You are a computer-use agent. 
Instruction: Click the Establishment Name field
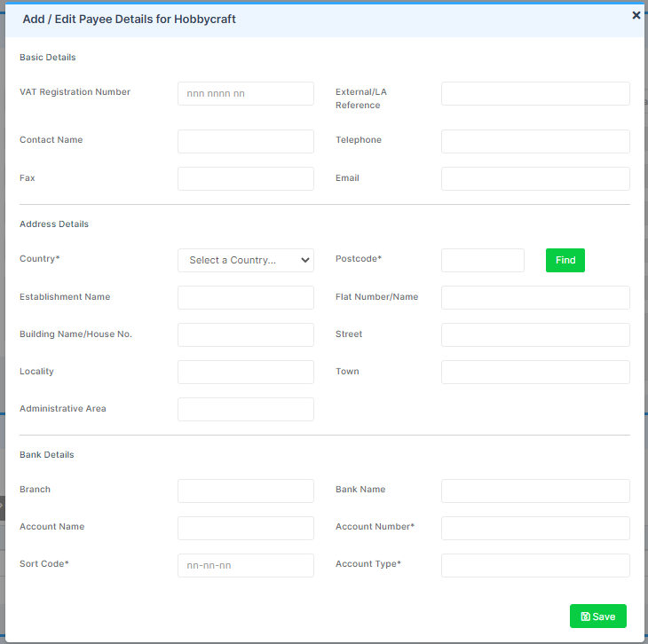[x=246, y=297]
